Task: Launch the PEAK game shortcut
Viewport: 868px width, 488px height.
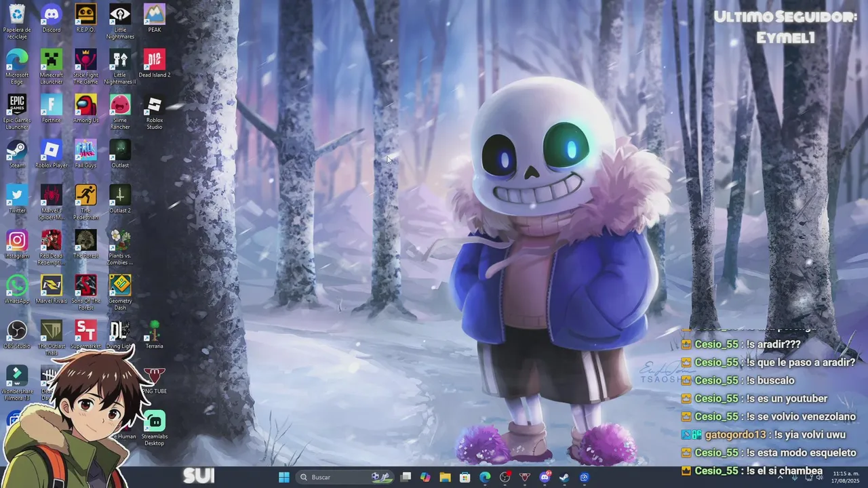Action: pyautogui.click(x=155, y=19)
